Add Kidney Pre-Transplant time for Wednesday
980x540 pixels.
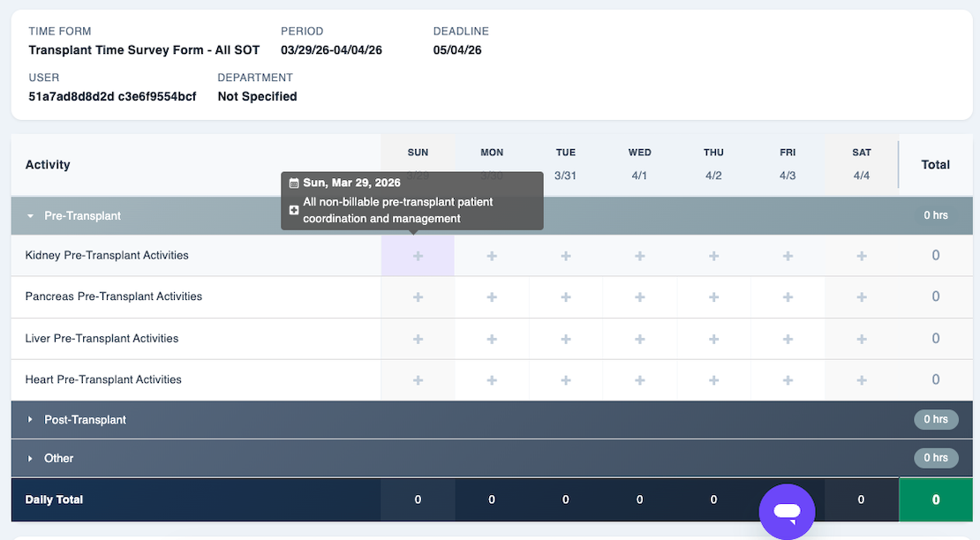[x=639, y=256]
